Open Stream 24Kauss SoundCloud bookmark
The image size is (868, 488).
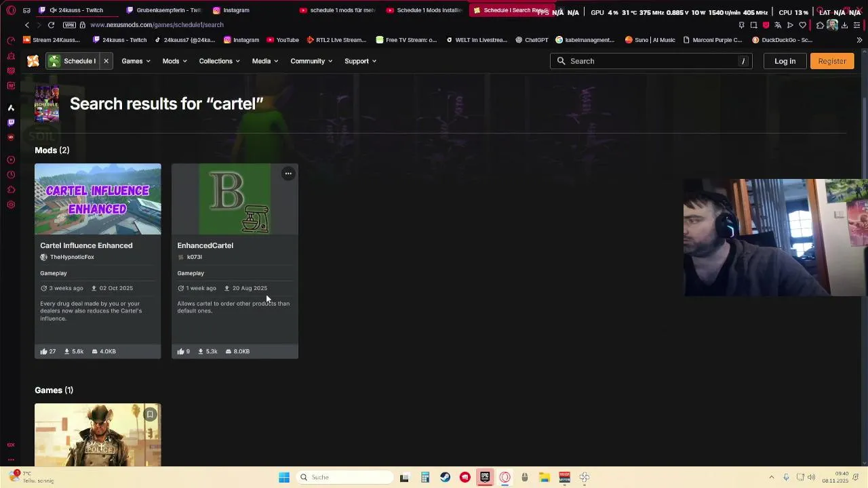coord(51,40)
